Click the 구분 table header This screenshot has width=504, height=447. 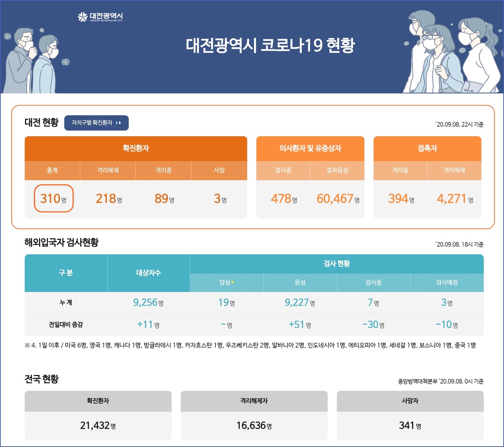[x=66, y=273]
